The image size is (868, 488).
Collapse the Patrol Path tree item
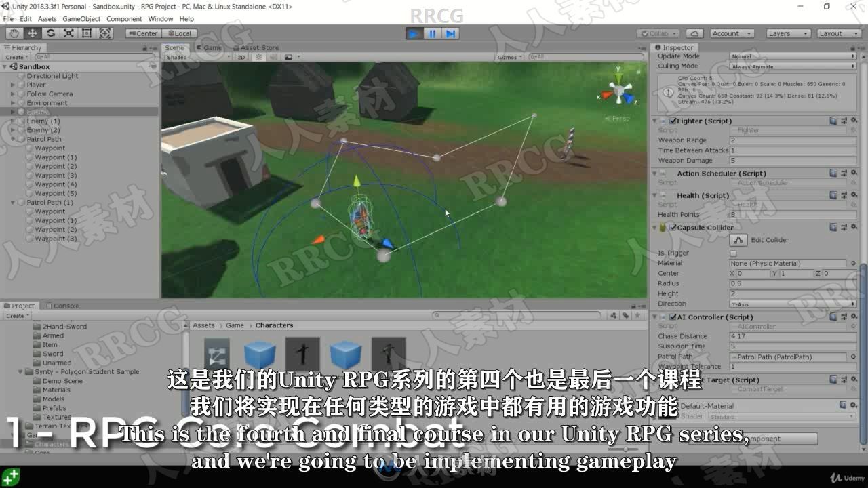pyautogui.click(x=13, y=140)
